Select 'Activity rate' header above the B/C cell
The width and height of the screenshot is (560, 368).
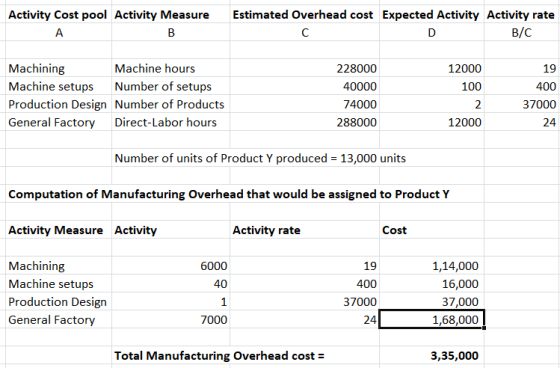coord(521,15)
